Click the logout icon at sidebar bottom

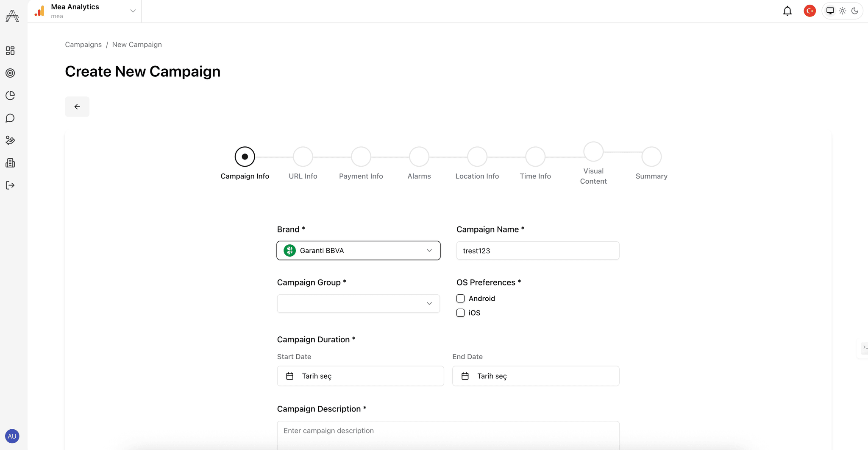tap(11, 185)
